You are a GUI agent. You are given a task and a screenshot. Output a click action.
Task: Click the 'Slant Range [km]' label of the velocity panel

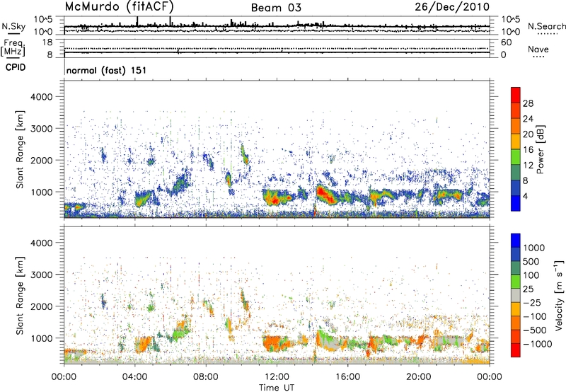(x=20, y=295)
